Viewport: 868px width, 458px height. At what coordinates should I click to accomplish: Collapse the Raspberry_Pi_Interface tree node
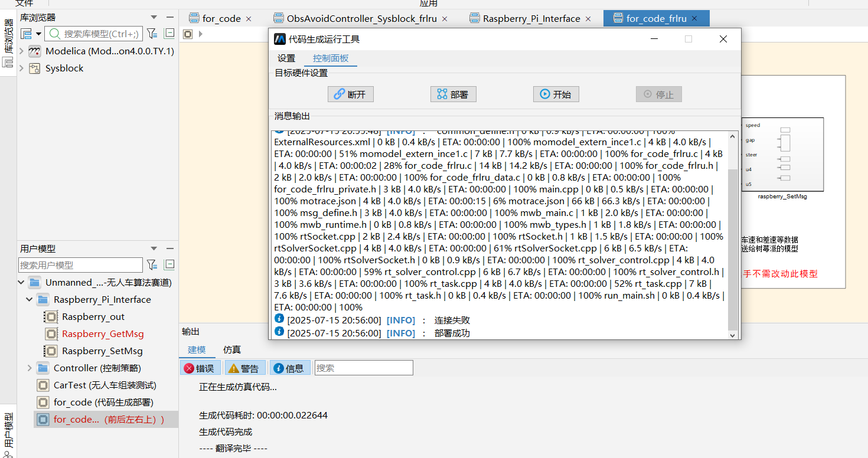pos(30,300)
